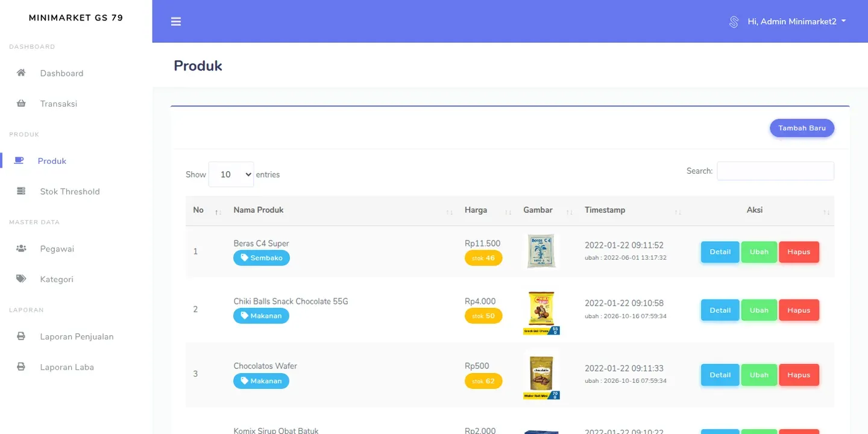This screenshot has width=868, height=434.
Task: Click the Rp4.000 price text
Action: point(480,301)
